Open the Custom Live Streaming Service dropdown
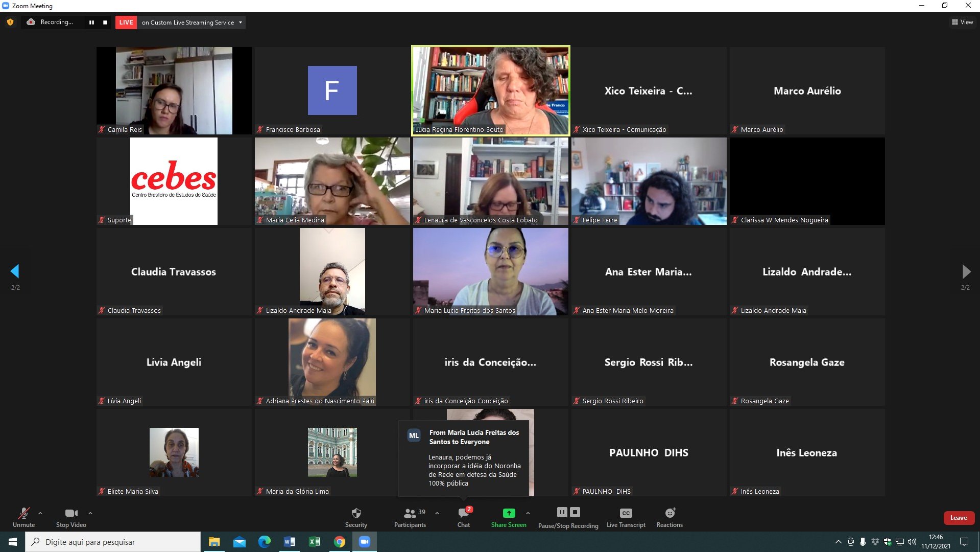This screenshot has height=552, width=980. tap(241, 22)
